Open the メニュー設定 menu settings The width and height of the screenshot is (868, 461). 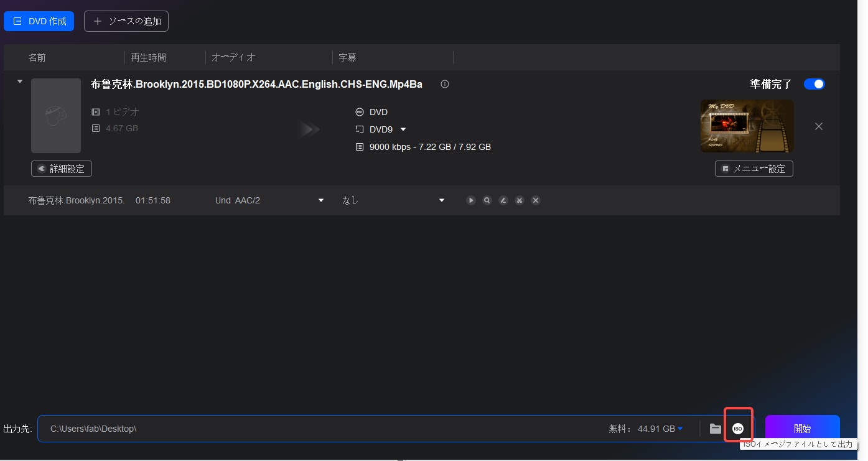coord(754,169)
